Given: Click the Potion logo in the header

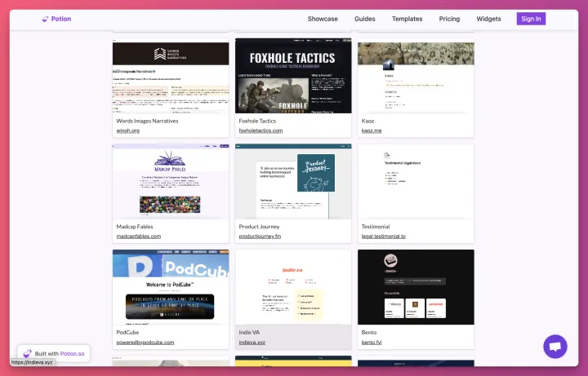Looking at the screenshot, I should (56, 19).
